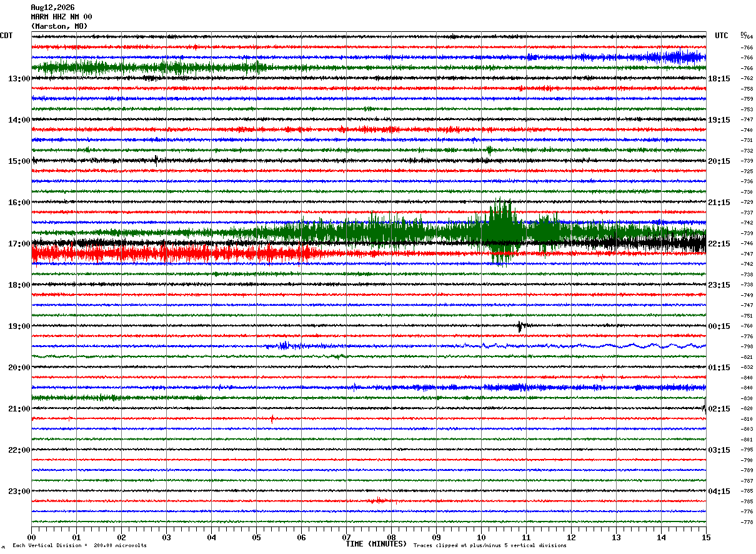
Task: Click the UTC column header
Action: click(x=722, y=36)
